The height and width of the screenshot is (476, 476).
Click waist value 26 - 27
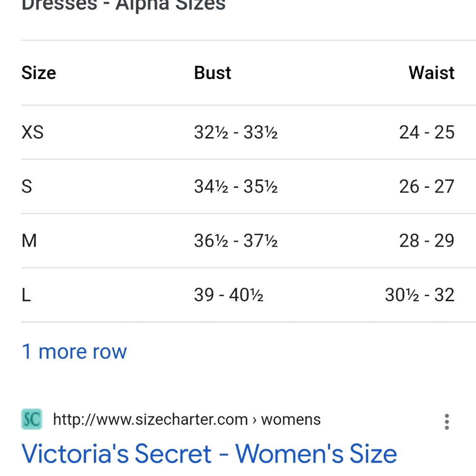[x=426, y=187]
